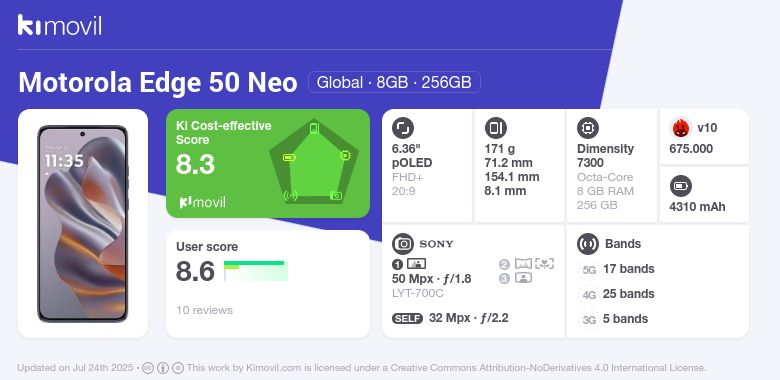This screenshot has width=780, height=380.
Task: Select main camera lens number 1
Action: click(x=397, y=264)
